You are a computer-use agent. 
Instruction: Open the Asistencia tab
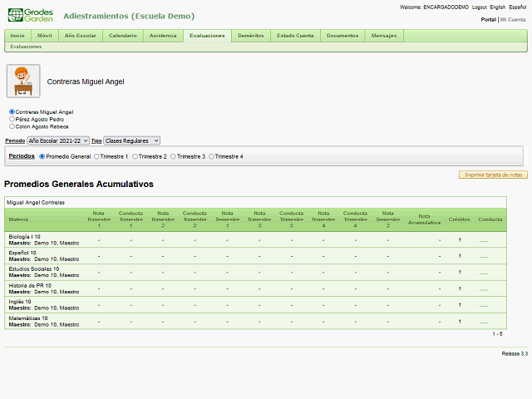(x=163, y=36)
